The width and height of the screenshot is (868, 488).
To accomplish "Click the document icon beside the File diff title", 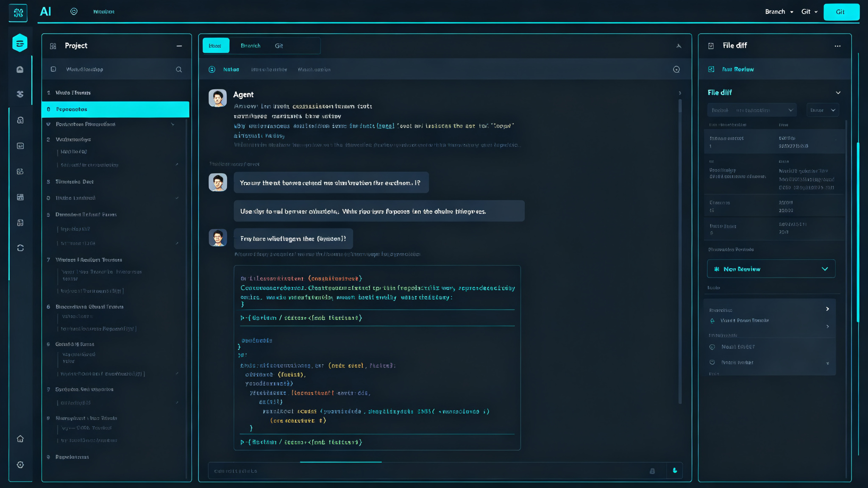I will pyautogui.click(x=711, y=46).
